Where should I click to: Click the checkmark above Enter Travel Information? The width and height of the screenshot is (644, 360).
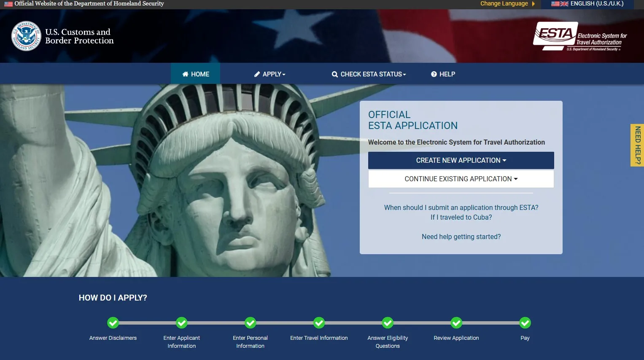pos(319,323)
